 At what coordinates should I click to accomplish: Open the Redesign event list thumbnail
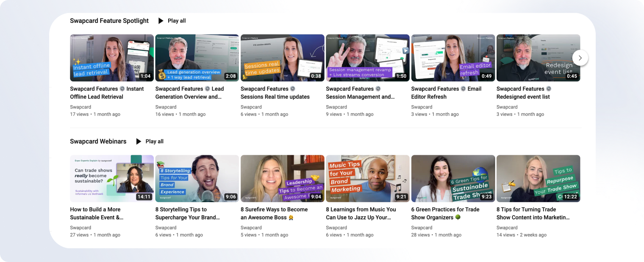(539, 58)
